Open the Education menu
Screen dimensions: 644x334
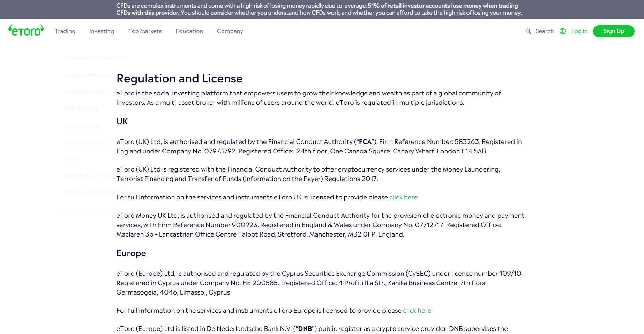click(x=189, y=31)
